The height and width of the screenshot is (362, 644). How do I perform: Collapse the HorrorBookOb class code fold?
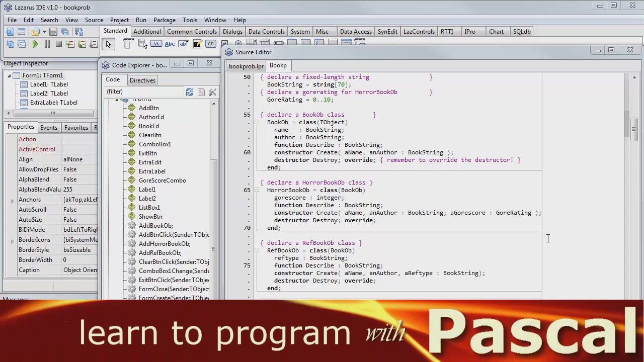click(256, 190)
